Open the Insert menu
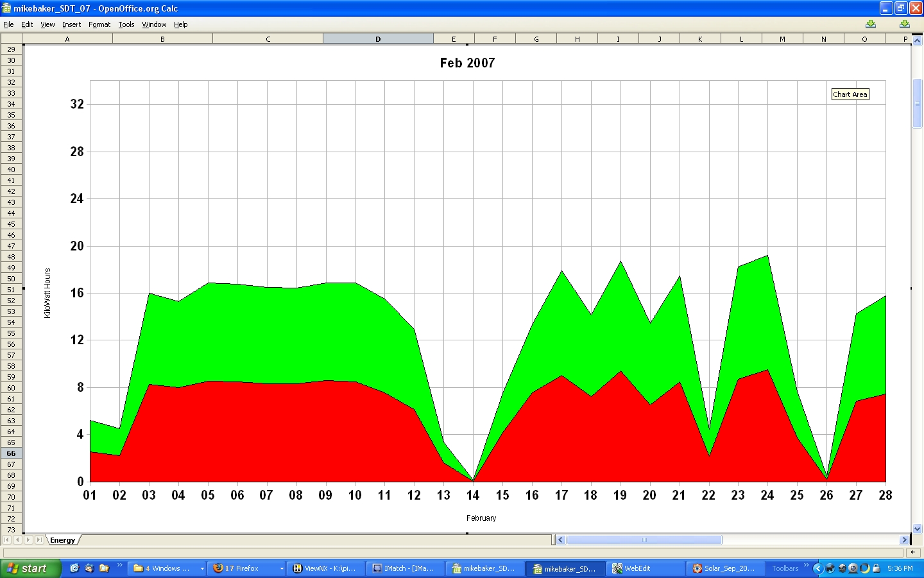The height and width of the screenshot is (578, 924). coord(71,24)
